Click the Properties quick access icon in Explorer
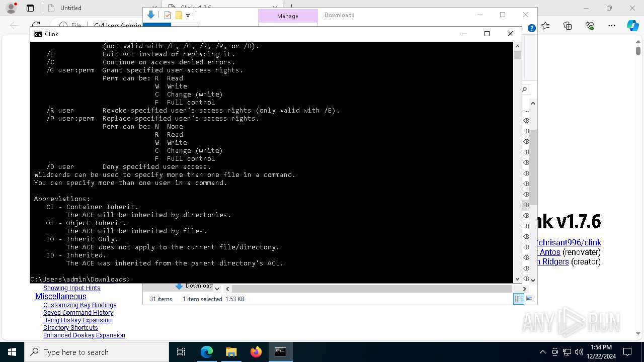Viewport: 644px width, 362px height. [168, 15]
